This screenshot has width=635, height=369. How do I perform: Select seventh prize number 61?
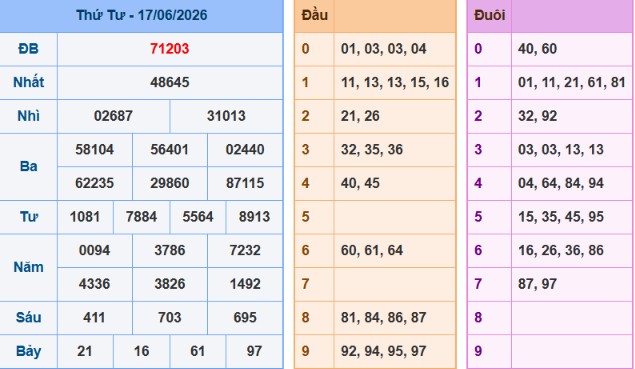198,352
